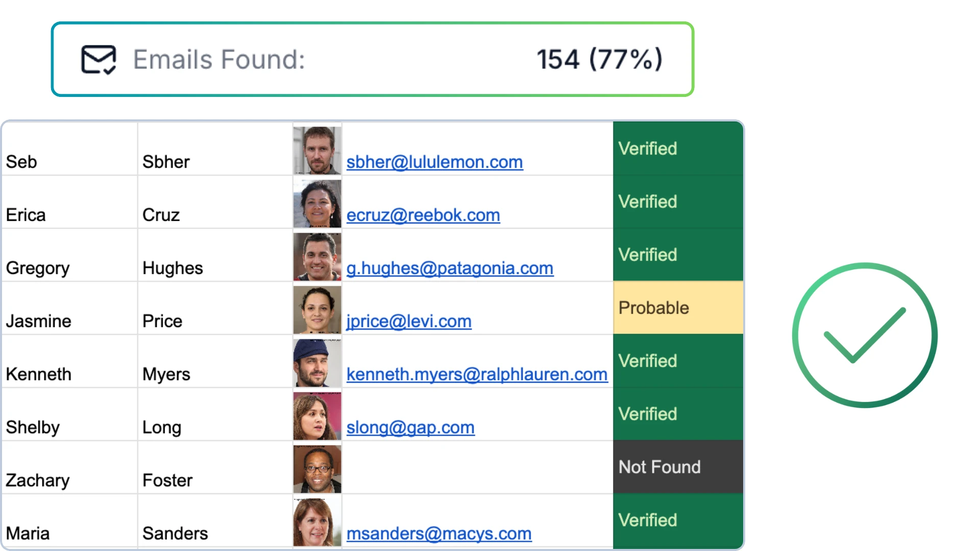Select the first name cell Kenneth
Viewport: 980px width, 551px height.
[69, 361]
